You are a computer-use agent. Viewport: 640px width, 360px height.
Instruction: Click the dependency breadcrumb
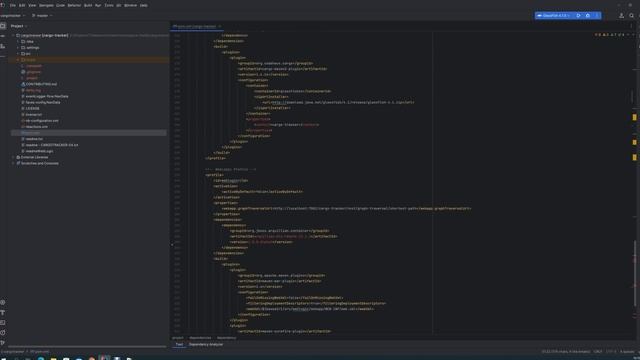(226, 338)
